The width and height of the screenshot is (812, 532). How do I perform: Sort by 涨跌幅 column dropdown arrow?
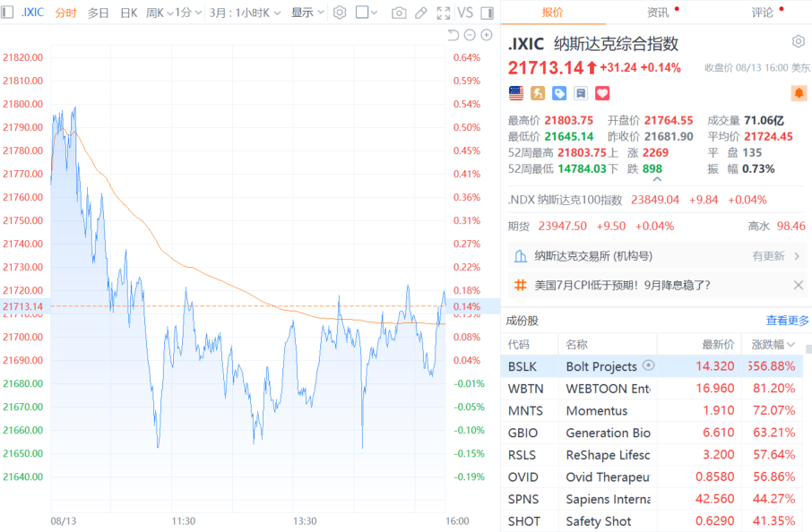[790, 345]
